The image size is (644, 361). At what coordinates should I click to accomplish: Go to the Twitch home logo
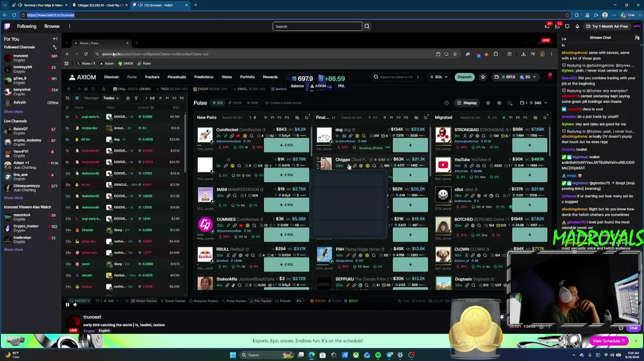[7, 26]
